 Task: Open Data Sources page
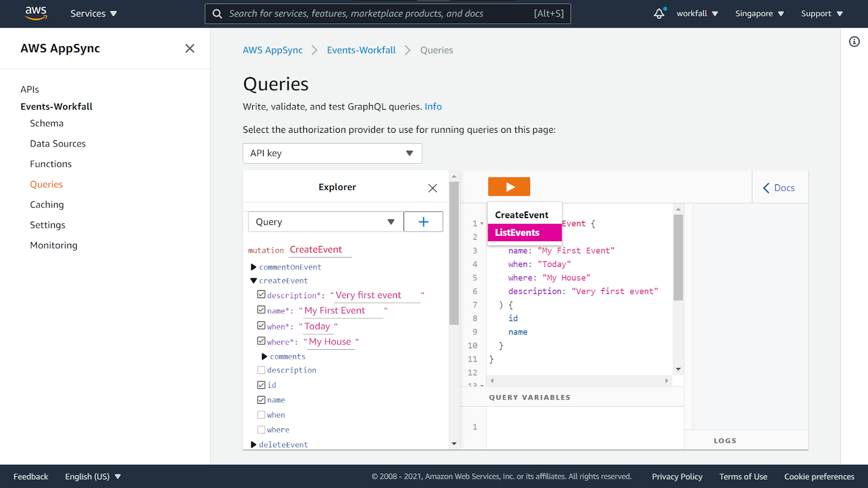click(58, 144)
